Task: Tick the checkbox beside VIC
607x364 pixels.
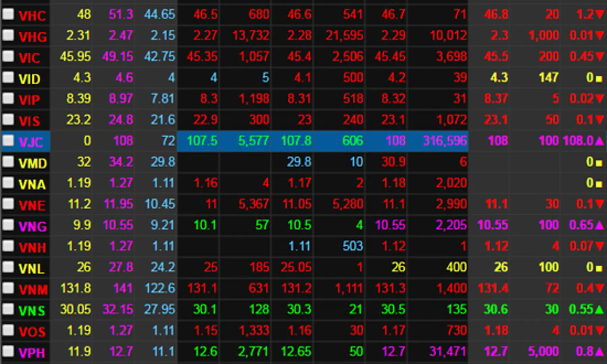Action: 8,56
